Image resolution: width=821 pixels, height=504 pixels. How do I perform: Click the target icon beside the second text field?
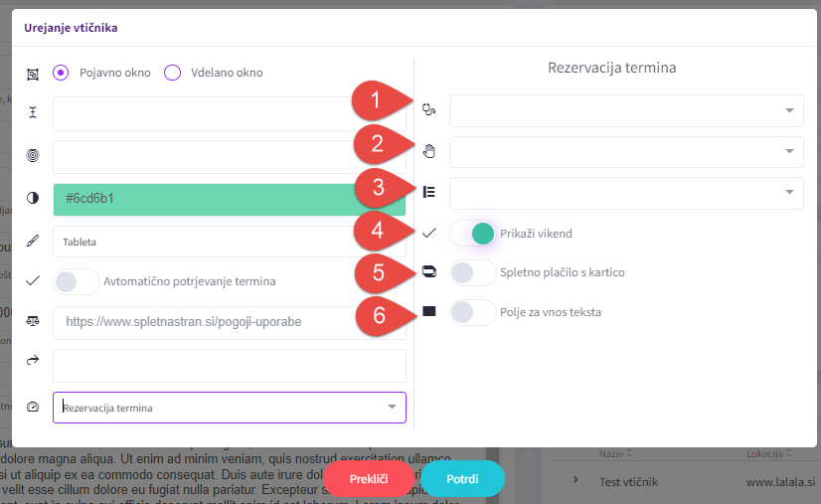(x=33, y=155)
